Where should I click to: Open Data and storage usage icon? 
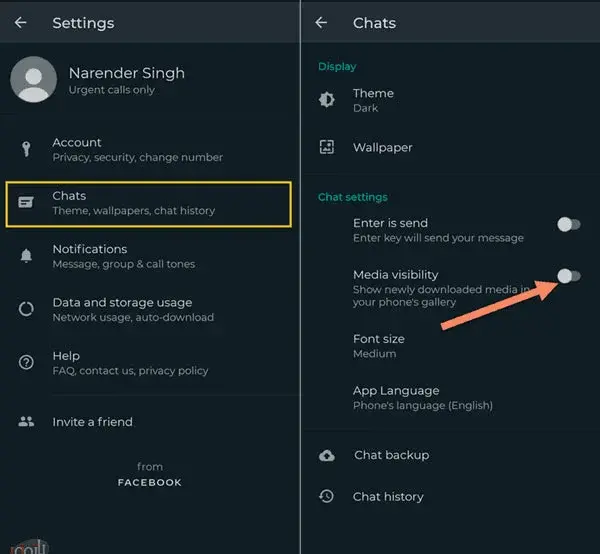(x=26, y=309)
